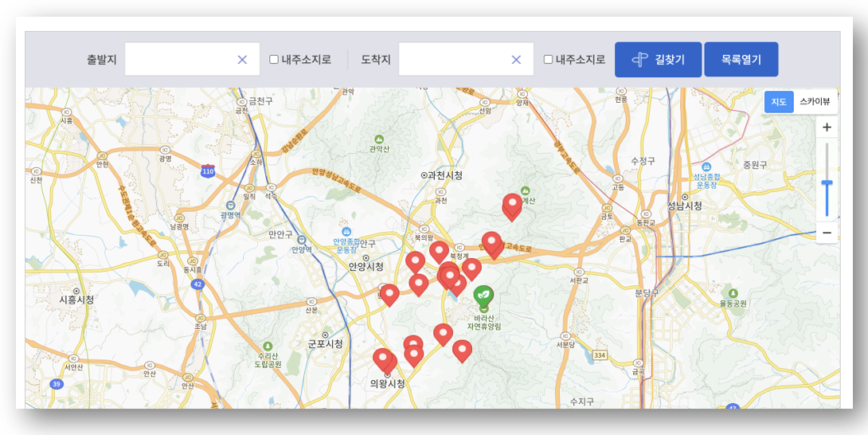
Task: Zoom out with the minus button
Action: [x=827, y=233]
